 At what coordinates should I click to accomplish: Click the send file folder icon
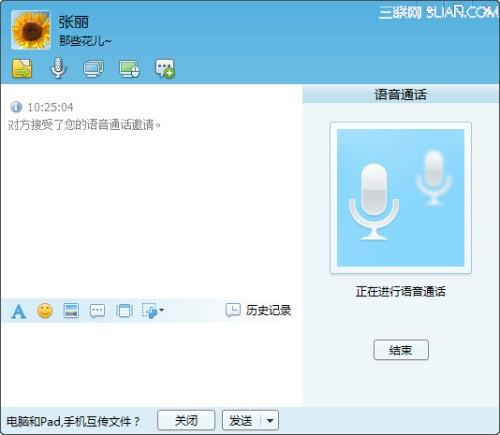(x=22, y=69)
